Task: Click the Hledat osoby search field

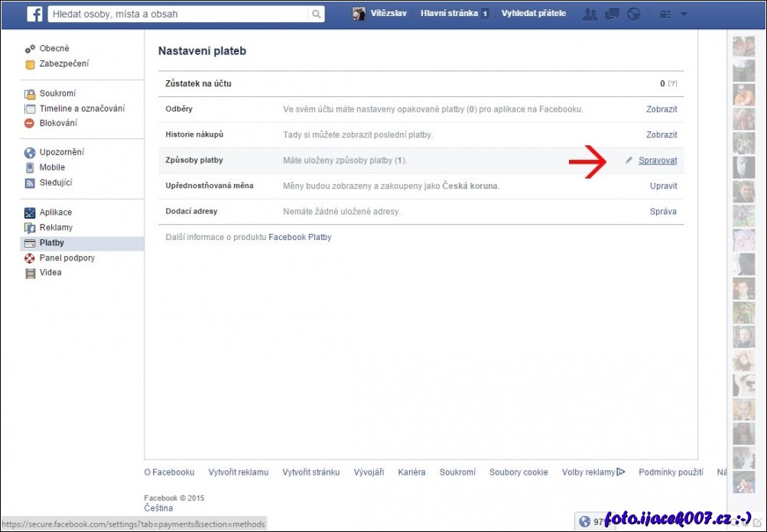Action: coord(180,14)
